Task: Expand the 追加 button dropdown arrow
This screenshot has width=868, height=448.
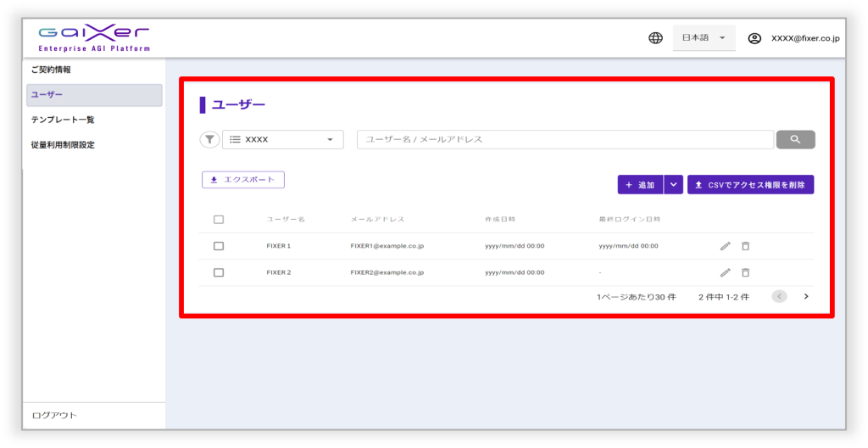Action: click(x=673, y=185)
